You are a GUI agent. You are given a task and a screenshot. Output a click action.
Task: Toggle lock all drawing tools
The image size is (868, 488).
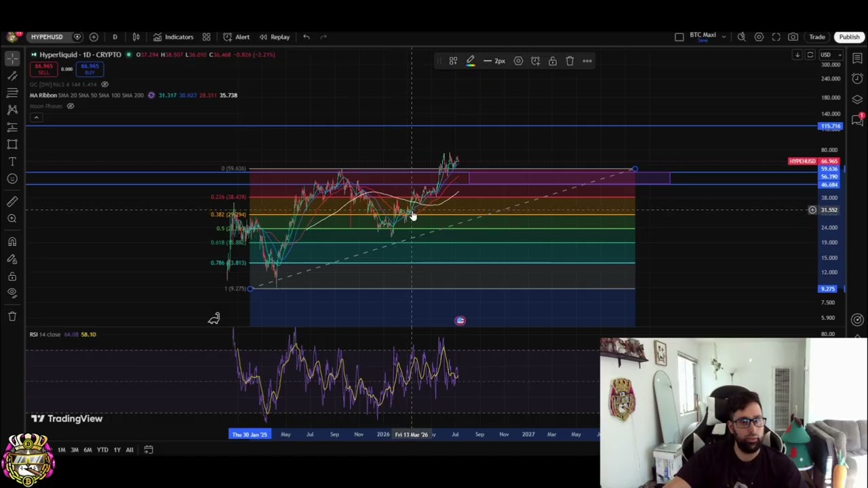12,276
